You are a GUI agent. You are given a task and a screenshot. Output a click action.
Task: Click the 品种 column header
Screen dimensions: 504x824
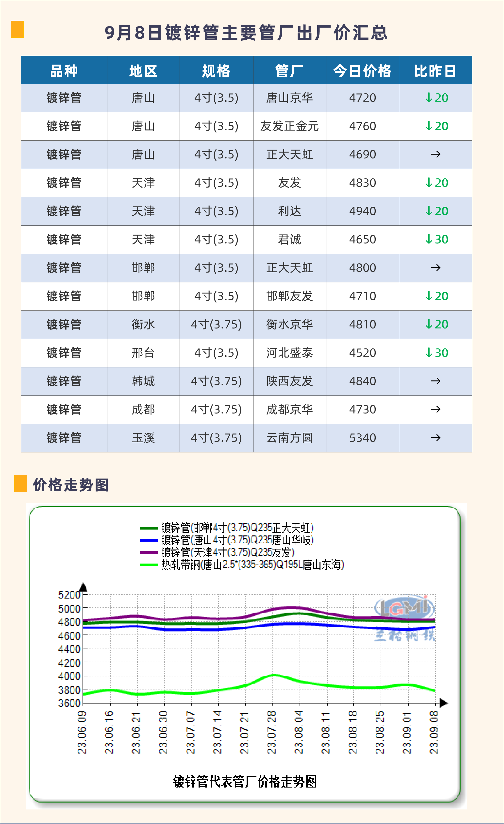(64, 71)
